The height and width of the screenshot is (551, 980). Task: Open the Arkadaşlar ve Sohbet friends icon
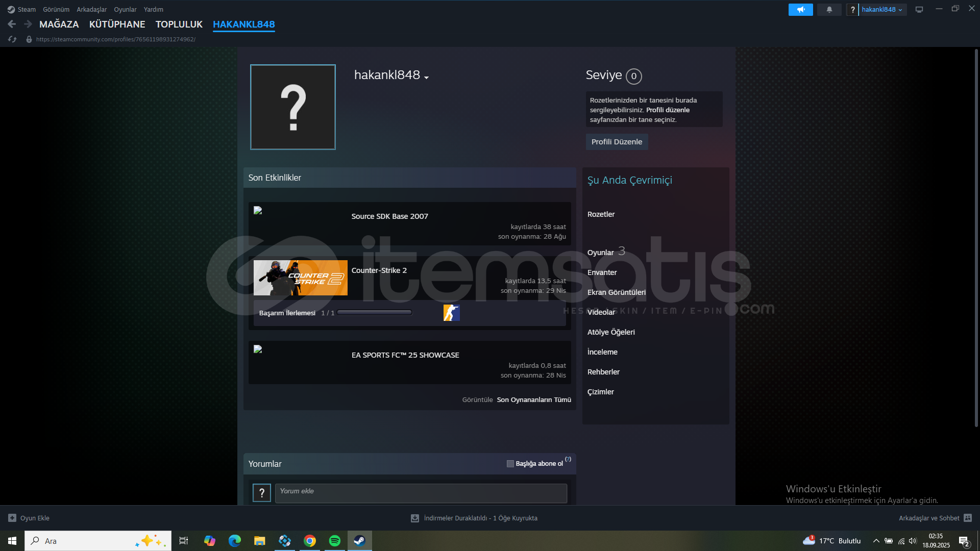pyautogui.click(x=968, y=518)
